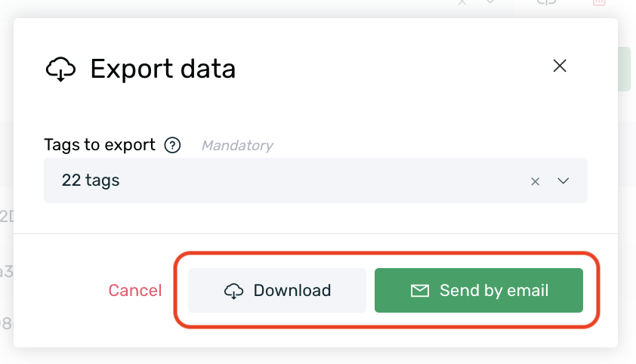Close the Export data dialog
Viewport: 636px width, 364px height.
click(560, 66)
